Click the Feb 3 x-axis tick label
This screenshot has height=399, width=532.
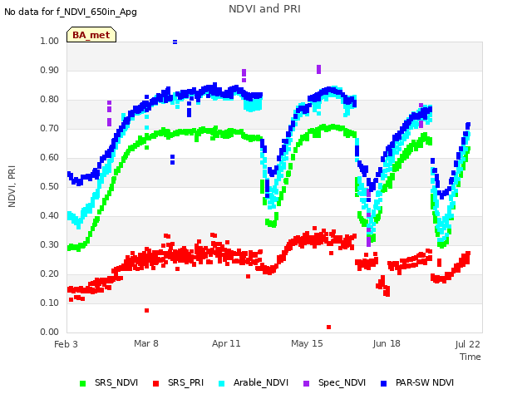point(66,344)
